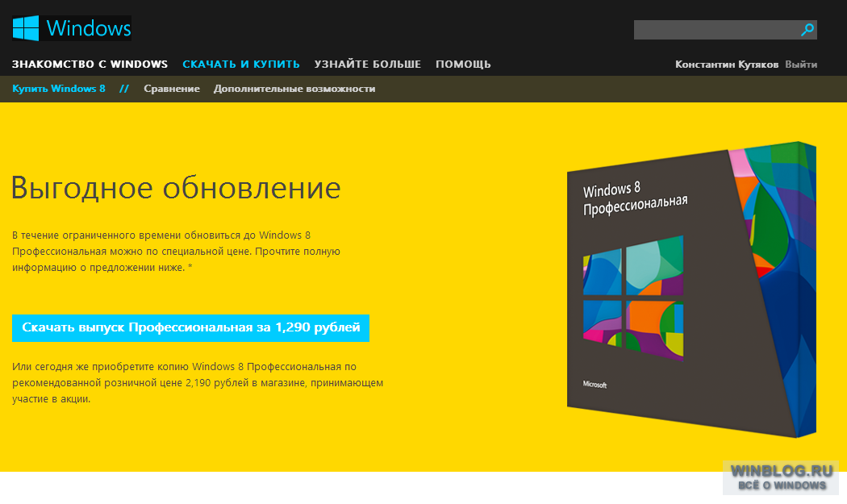The height and width of the screenshot is (504, 847).
Task: Open Дополнительные возможности submenu item
Action: tap(294, 89)
